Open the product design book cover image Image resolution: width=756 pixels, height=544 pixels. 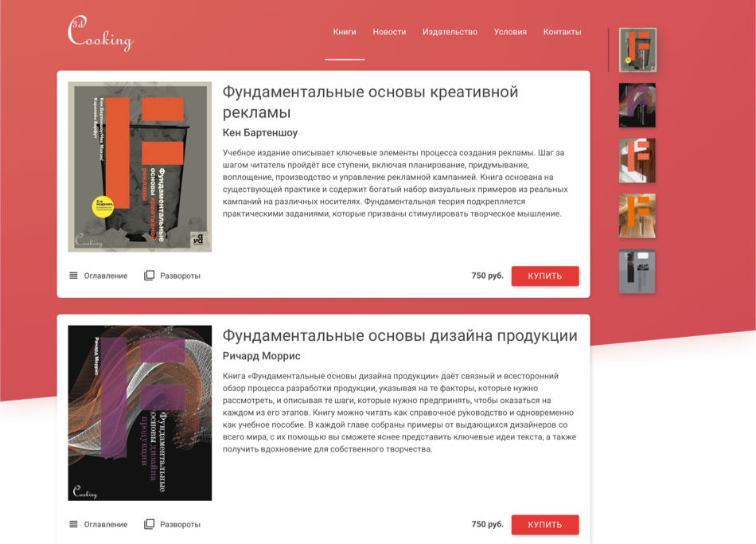tap(140, 413)
